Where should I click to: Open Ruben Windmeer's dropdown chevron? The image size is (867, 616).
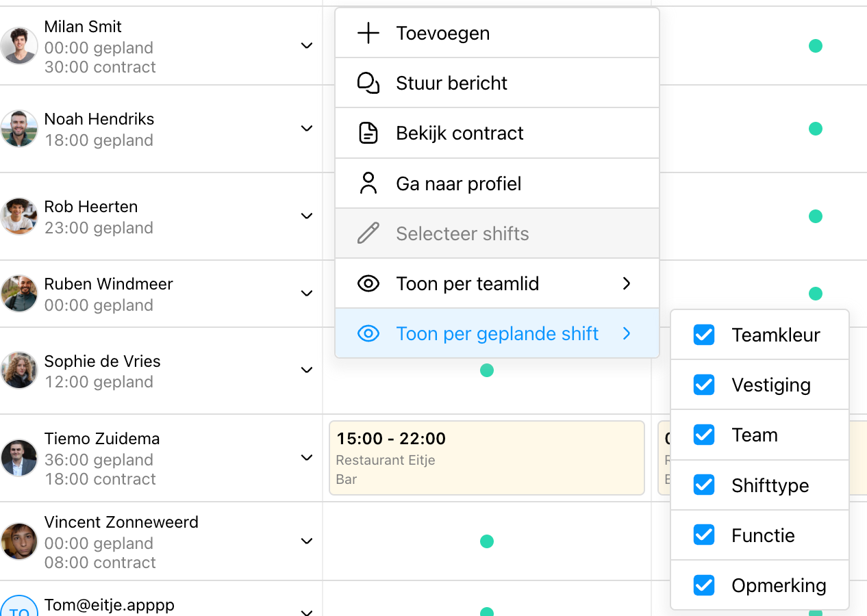pyautogui.click(x=307, y=294)
